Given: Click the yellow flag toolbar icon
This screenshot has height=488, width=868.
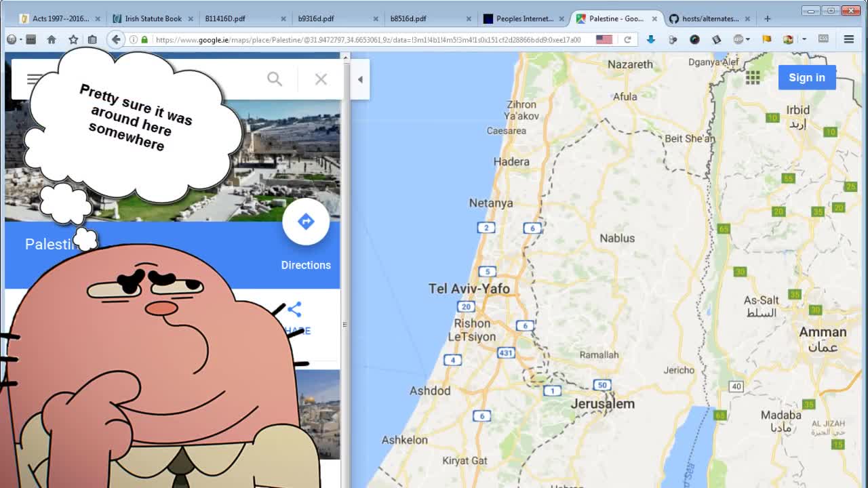Looking at the screenshot, I should point(766,40).
